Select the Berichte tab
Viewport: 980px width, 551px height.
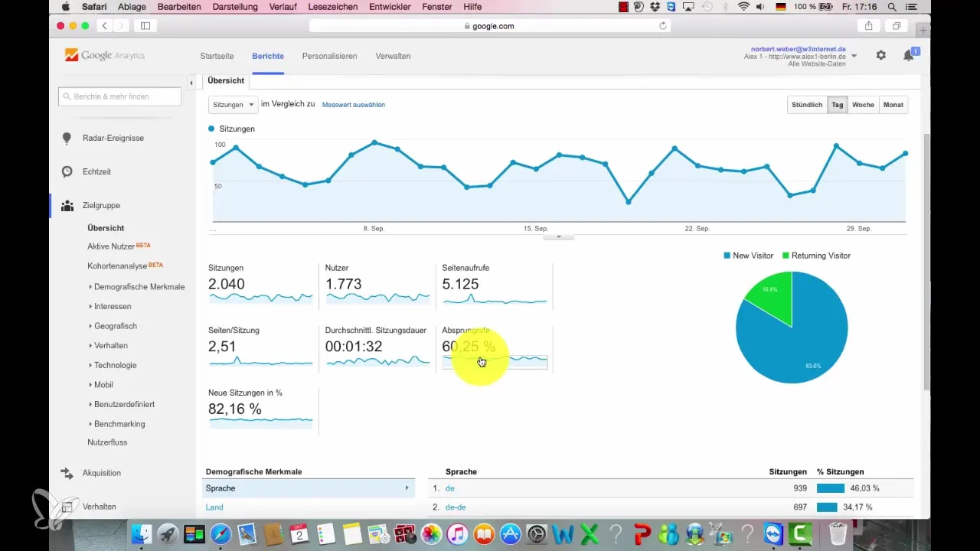click(268, 56)
